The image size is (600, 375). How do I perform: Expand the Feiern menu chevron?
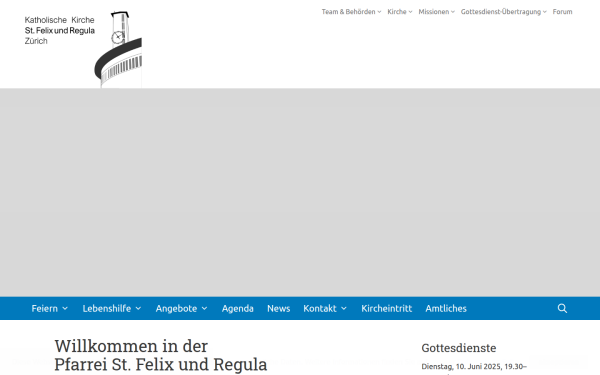pyautogui.click(x=65, y=308)
